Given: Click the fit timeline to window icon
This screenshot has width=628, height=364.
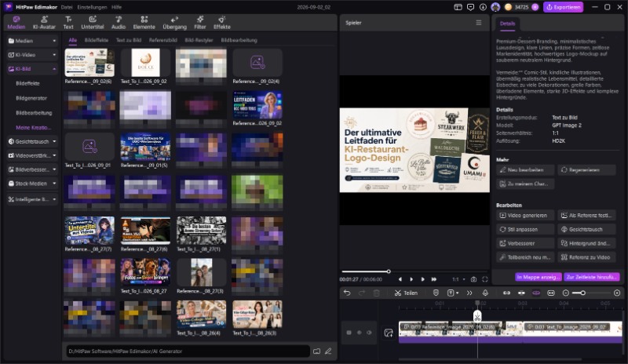Looking at the screenshot, I should (x=551, y=293).
